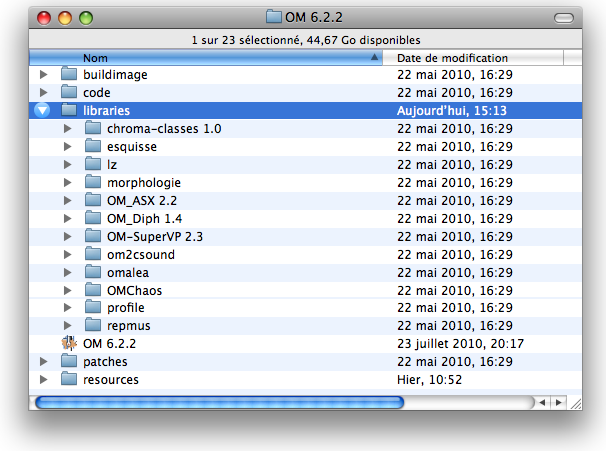Click the yellow minimize window button

tap(65, 18)
